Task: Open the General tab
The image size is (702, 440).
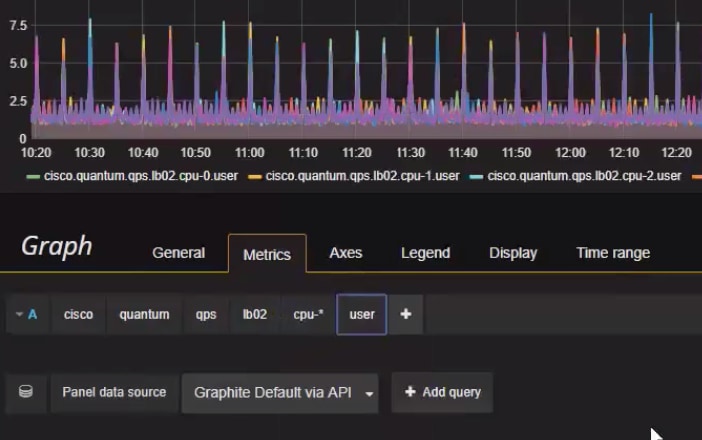Action: 179,253
